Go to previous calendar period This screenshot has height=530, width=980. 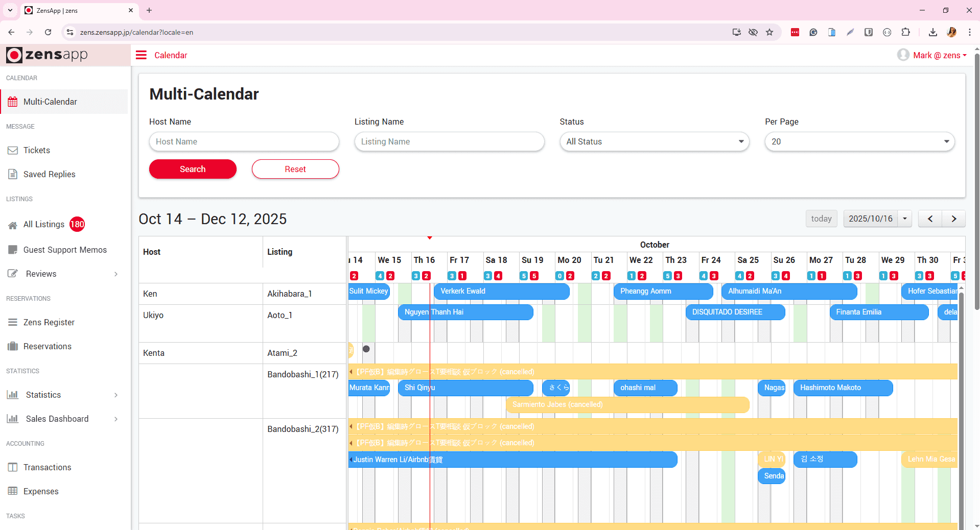930,219
